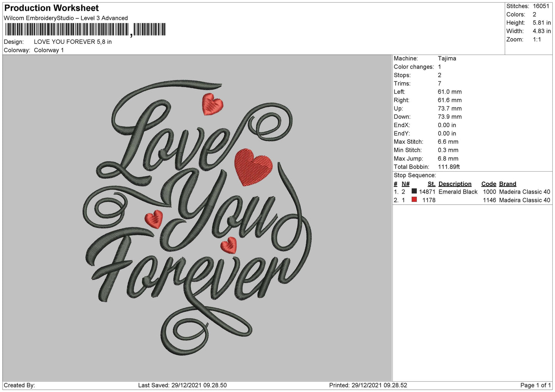The width and height of the screenshot is (555, 392).
Task: Click the Left value 61.0 mm
Action: tap(450, 92)
